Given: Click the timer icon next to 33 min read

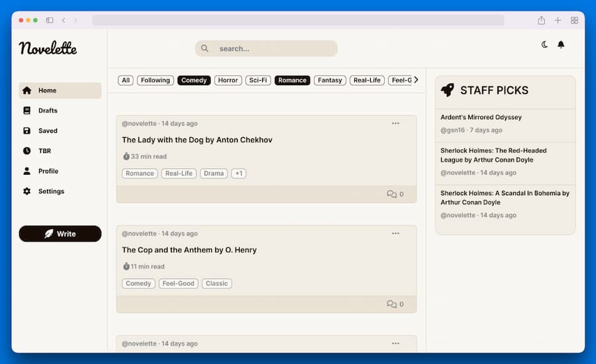Looking at the screenshot, I should (126, 156).
